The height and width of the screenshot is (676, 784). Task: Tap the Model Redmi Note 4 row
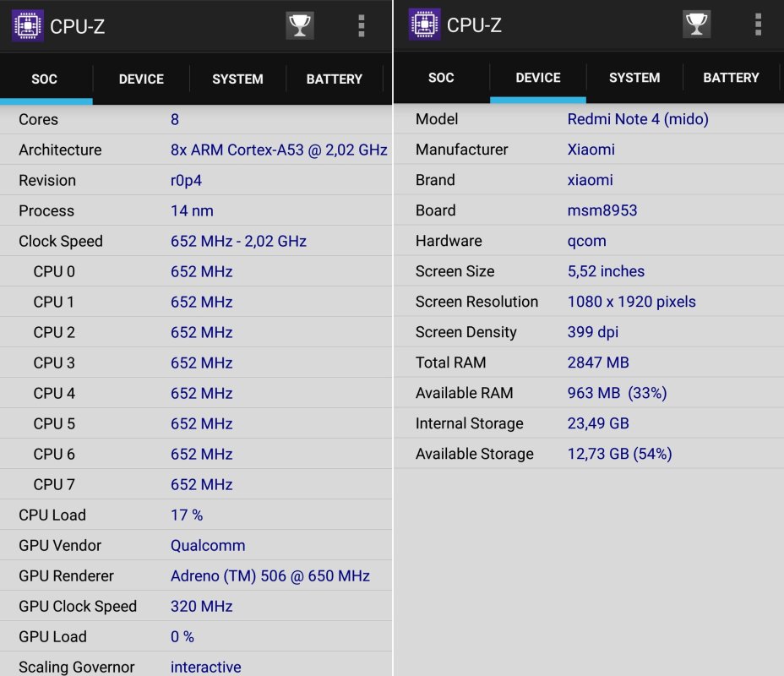589,119
